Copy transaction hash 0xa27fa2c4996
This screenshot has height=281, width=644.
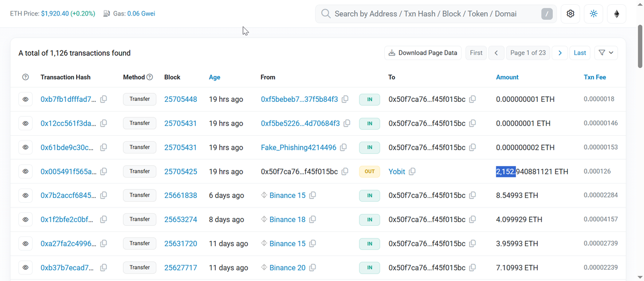104,243
